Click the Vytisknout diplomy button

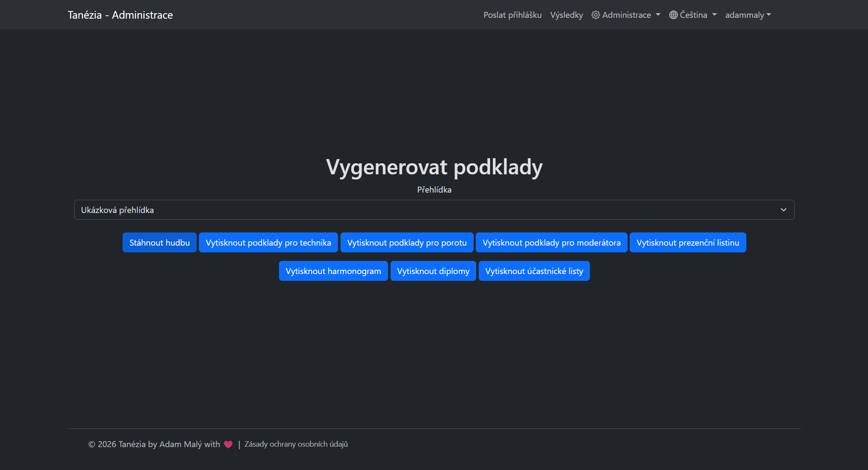[x=433, y=271]
